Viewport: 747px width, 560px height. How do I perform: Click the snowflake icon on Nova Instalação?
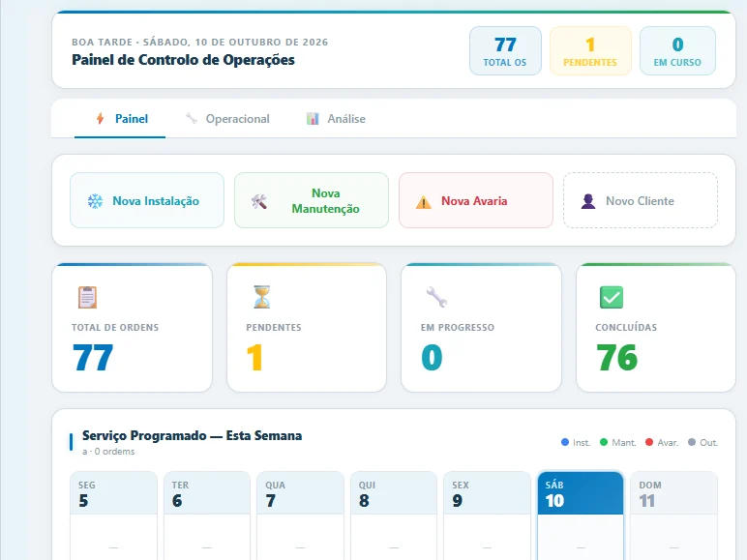pos(95,201)
